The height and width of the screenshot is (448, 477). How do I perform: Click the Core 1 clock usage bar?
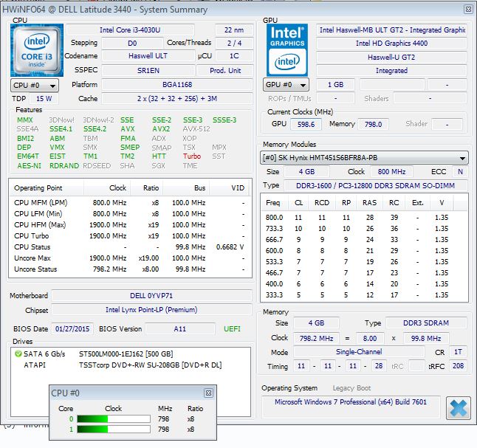click(x=114, y=430)
